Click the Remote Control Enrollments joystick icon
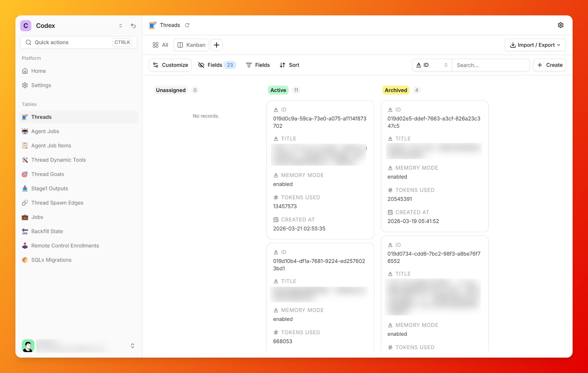The image size is (588, 373). [x=25, y=246]
